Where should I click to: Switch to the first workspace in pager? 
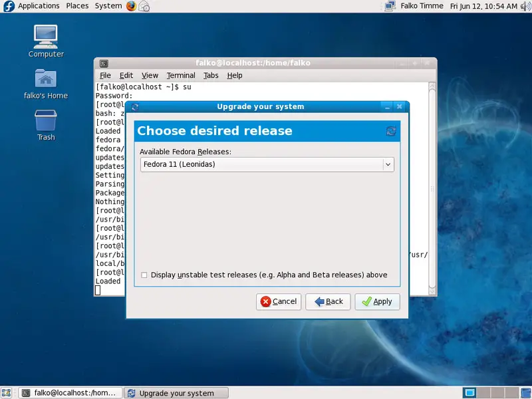tap(469, 393)
